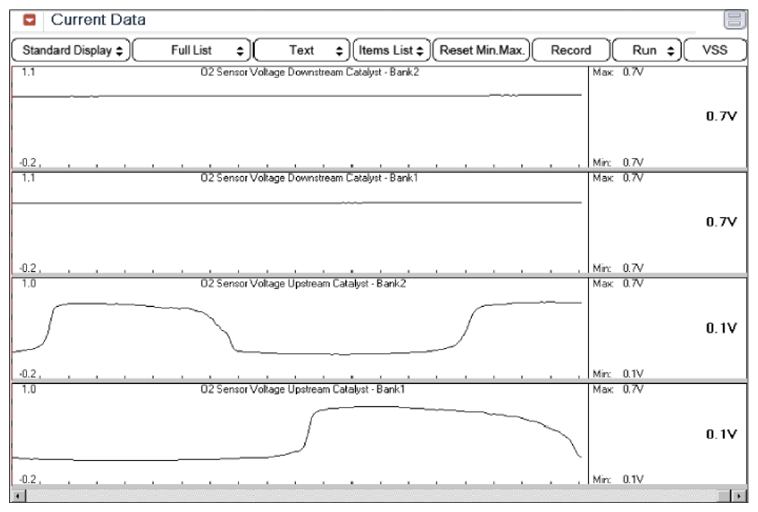The height and width of the screenshot is (512, 758).
Task: Select the Upstream Catalyst Bank1 waveform
Action: [x=300, y=434]
